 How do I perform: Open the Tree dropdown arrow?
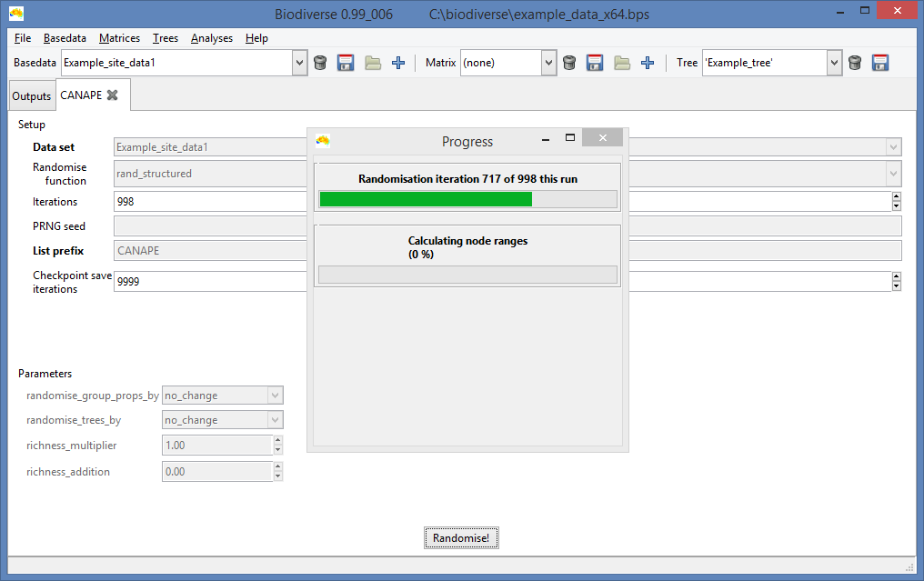[x=834, y=63]
